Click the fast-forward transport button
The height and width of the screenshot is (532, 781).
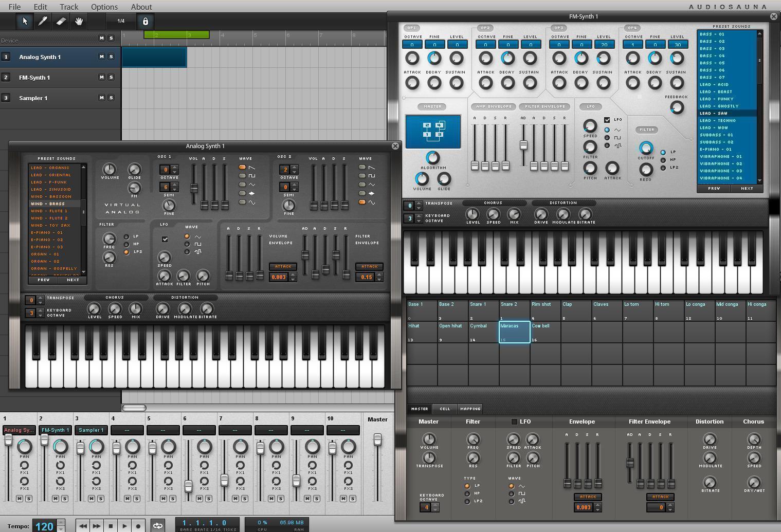pyautogui.click(x=97, y=526)
